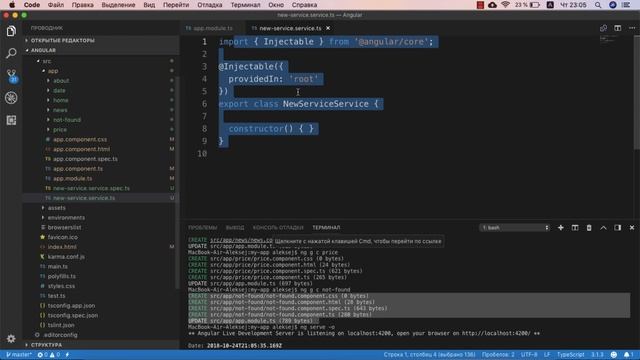Open karma.conf.js in explorer

pyautogui.click(x=66, y=257)
